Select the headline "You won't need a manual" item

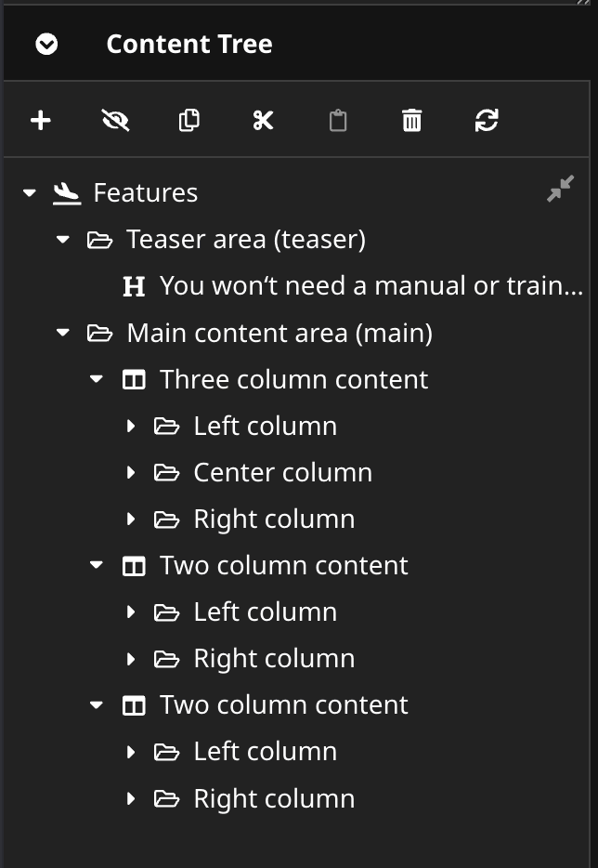point(371,286)
